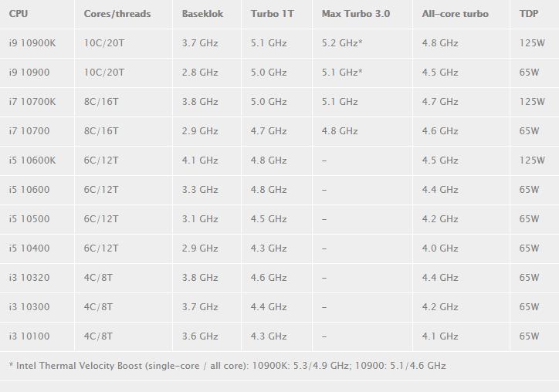
Task: Select the i5 10600K CPU name
Action: pos(32,161)
